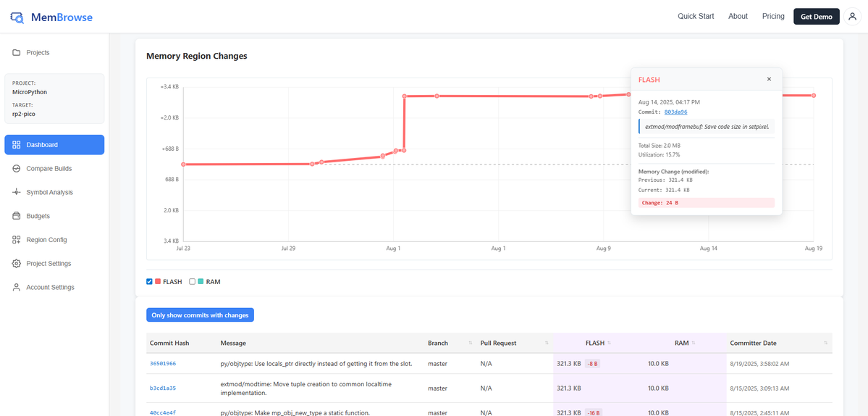868x416 pixels.
Task: Click the Budgets wallet icon
Action: (x=17, y=216)
